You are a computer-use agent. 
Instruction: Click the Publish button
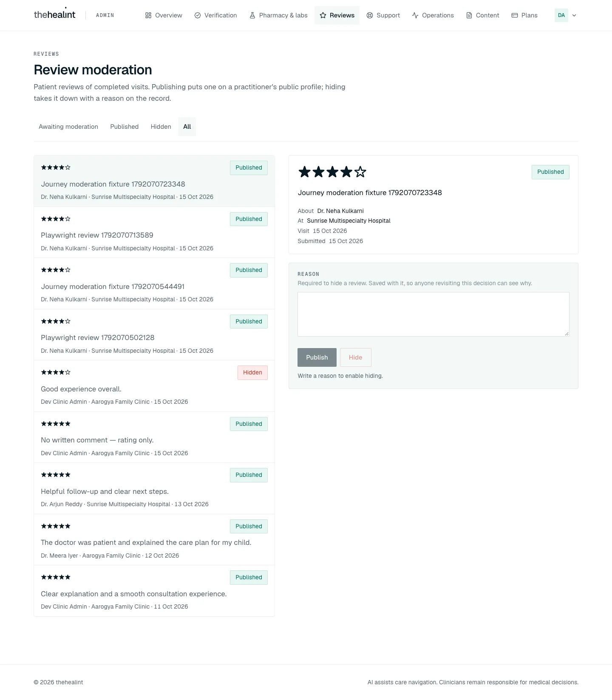coord(317,357)
